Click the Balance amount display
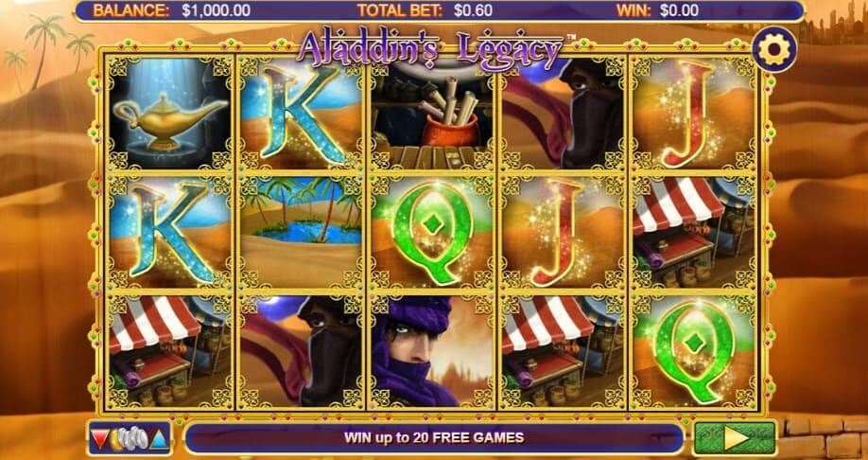The image size is (868, 460). [216, 10]
